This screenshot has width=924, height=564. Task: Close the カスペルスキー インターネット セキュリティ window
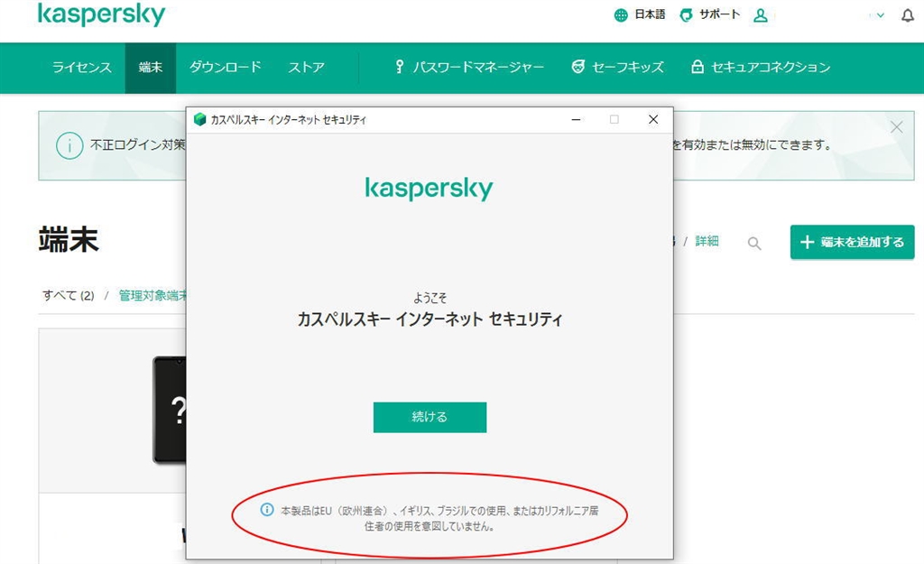tap(653, 120)
